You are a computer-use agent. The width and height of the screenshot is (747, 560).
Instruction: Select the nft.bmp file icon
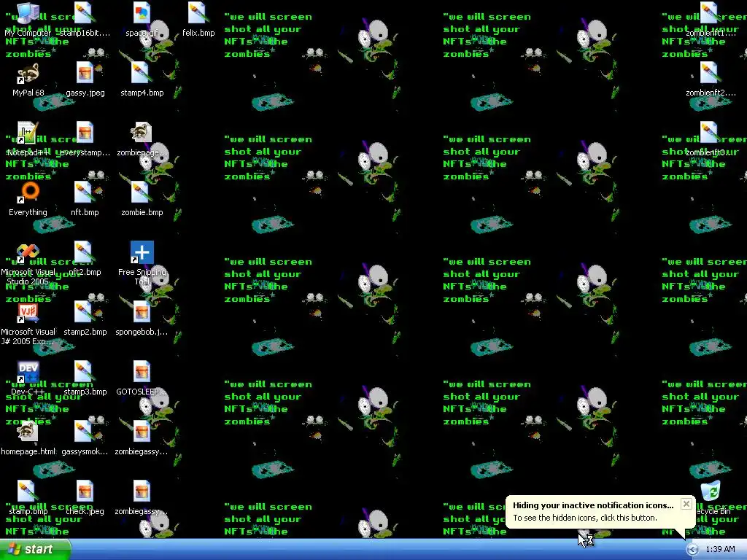[85, 192]
